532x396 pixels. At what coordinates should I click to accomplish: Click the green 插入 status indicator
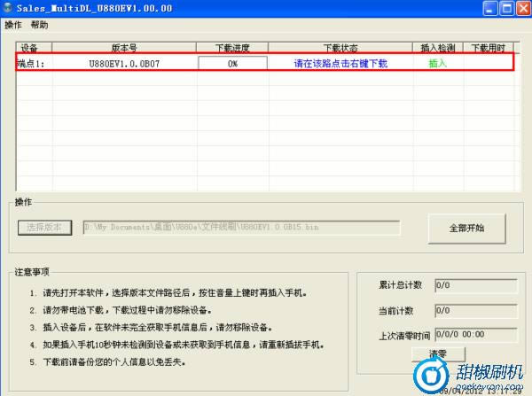[438, 64]
